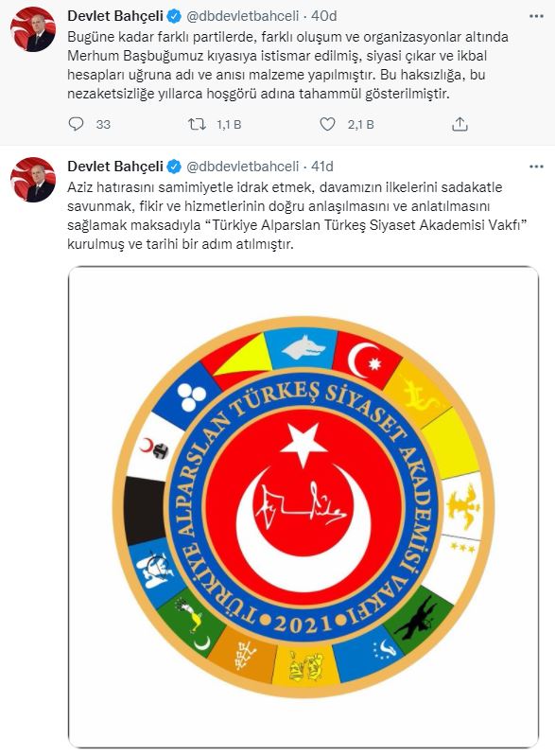
Task: Open more options menu on 41d tweet
Action: tap(536, 167)
